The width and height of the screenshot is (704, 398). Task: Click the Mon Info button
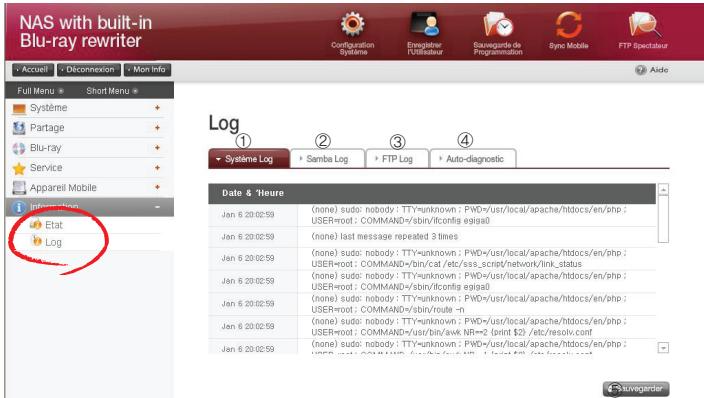point(147,70)
